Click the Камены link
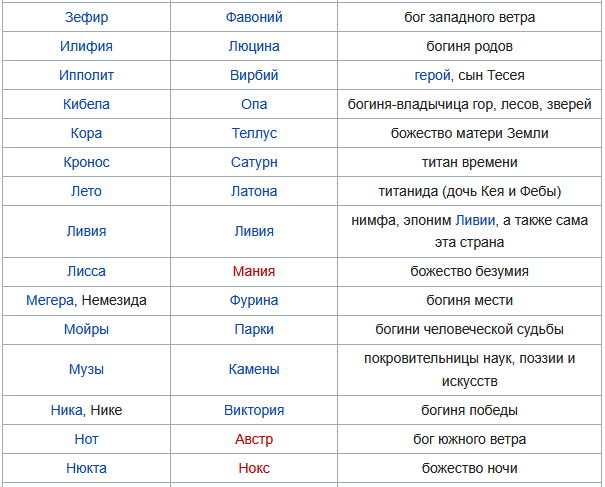605x487 pixels. click(x=254, y=369)
